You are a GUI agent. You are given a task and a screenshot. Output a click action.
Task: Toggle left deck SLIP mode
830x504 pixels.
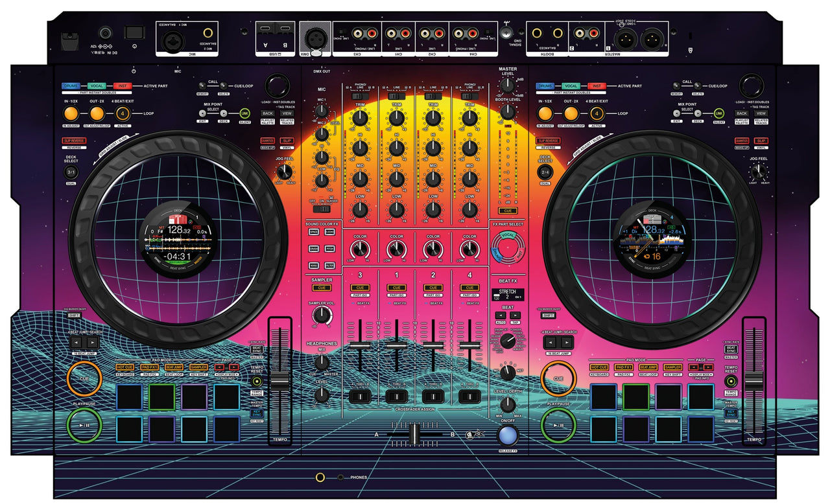click(287, 141)
